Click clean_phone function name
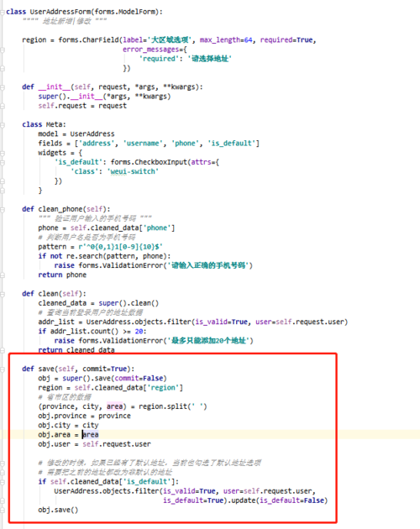The image size is (420, 529). 60,209
